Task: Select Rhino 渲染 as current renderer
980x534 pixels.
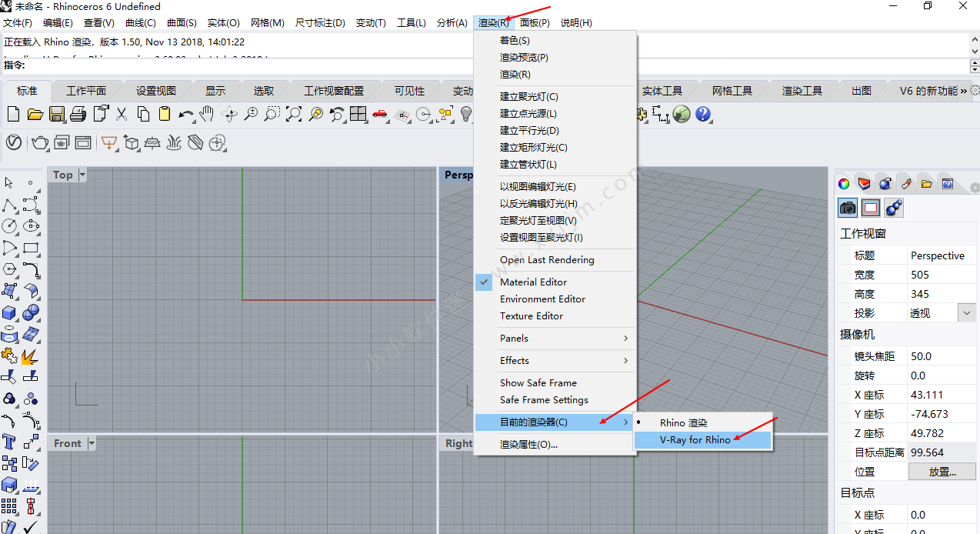Action: point(683,422)
